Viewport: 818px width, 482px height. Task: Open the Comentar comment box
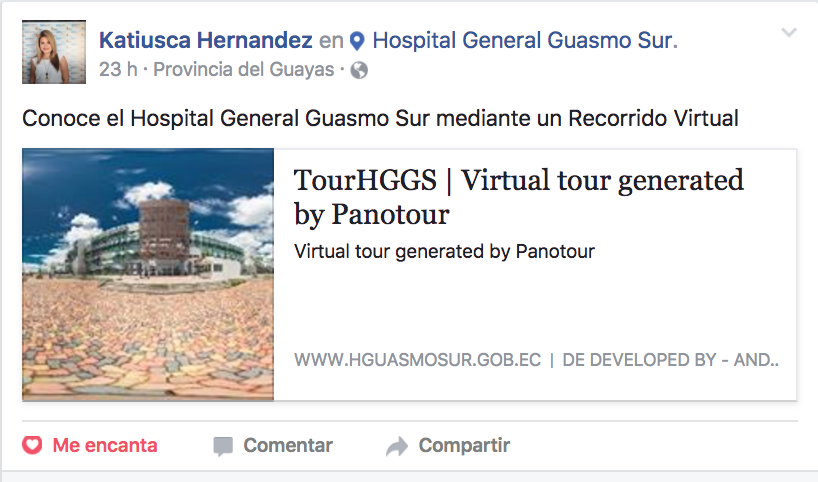273,445
